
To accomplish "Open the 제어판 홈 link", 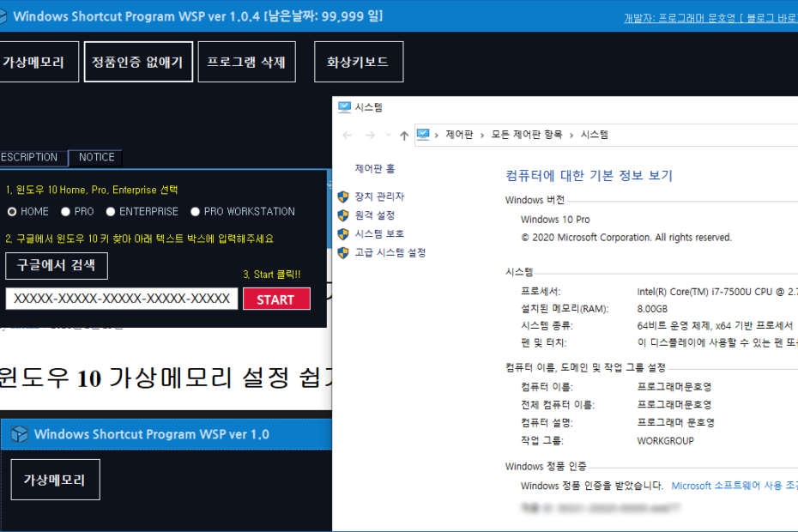I will tap(375, 169).
